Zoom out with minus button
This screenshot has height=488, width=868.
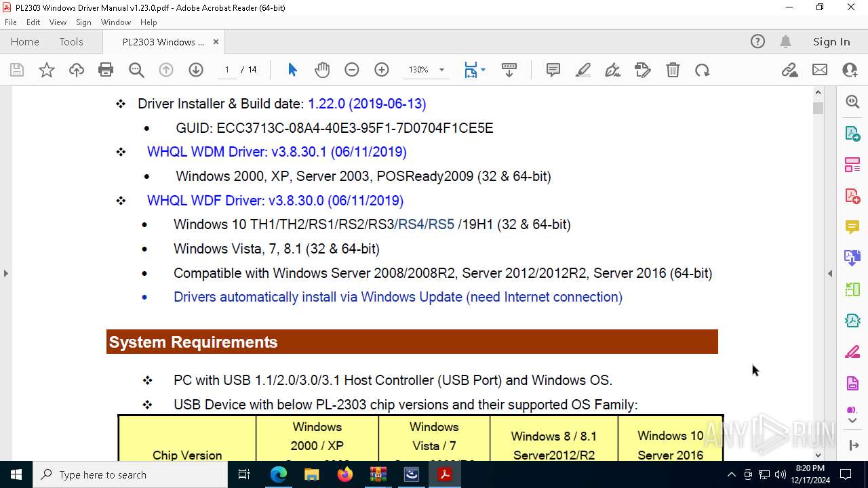coord(351,70)
